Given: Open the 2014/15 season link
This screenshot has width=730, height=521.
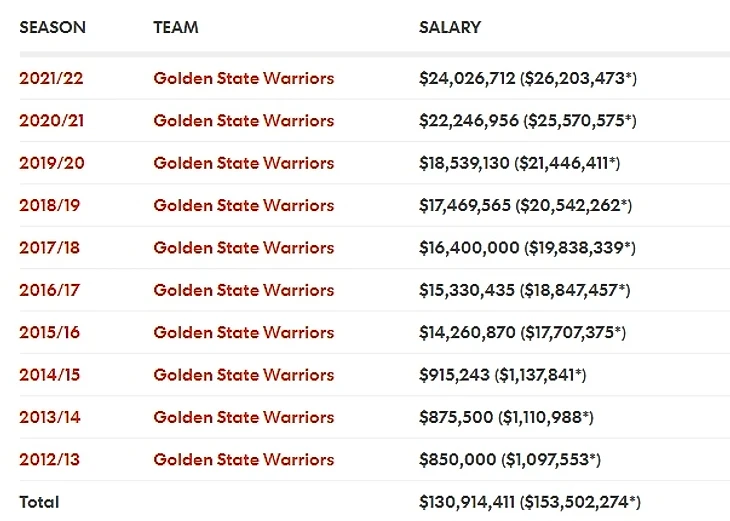Looking at the screenshot, I should pos(51,375).
